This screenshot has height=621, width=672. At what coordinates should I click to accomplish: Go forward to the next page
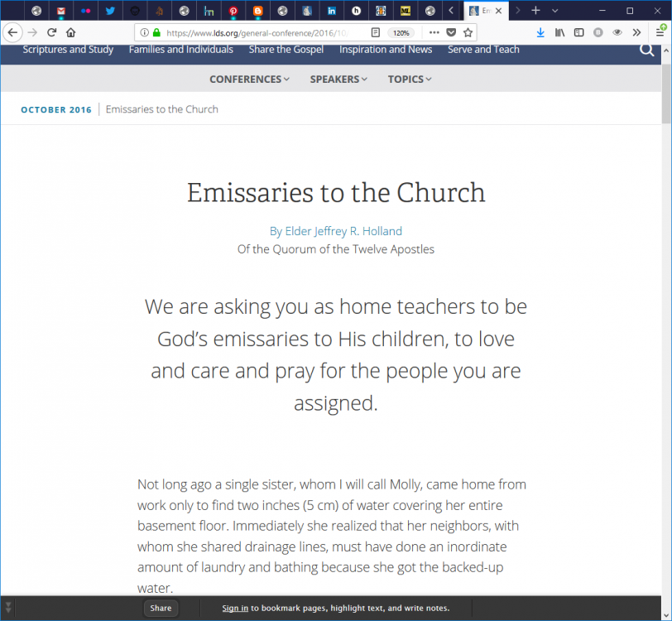(x=32, y=32)
